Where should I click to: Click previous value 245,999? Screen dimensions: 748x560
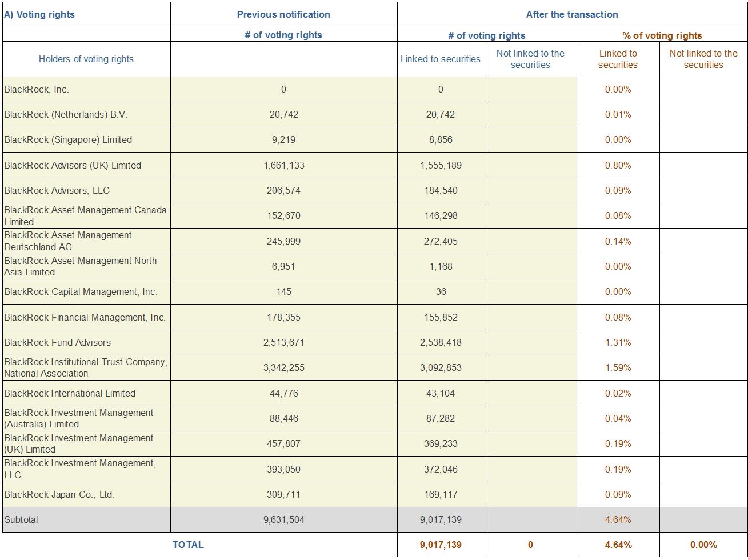point(284,241)
